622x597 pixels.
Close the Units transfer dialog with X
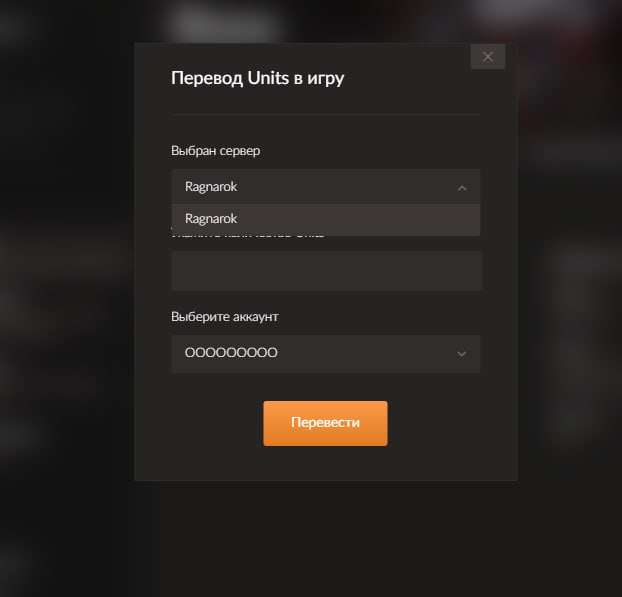488,56
